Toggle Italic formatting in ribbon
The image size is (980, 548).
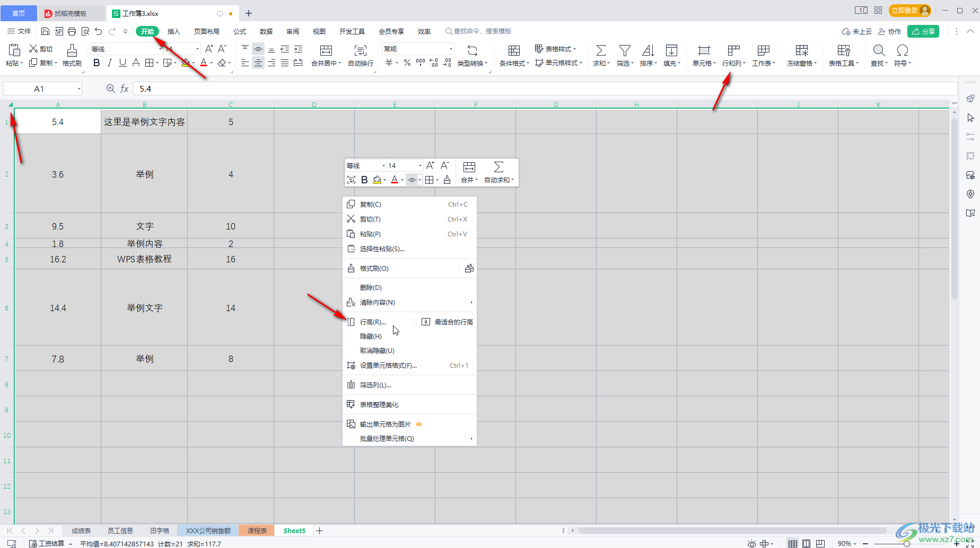110,63
